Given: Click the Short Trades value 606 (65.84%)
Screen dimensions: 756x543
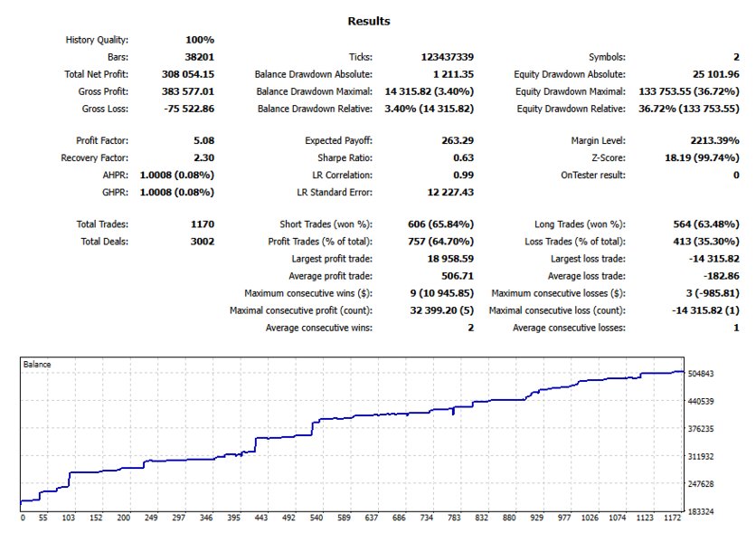Looking at the screenshot, I should 440,224.
